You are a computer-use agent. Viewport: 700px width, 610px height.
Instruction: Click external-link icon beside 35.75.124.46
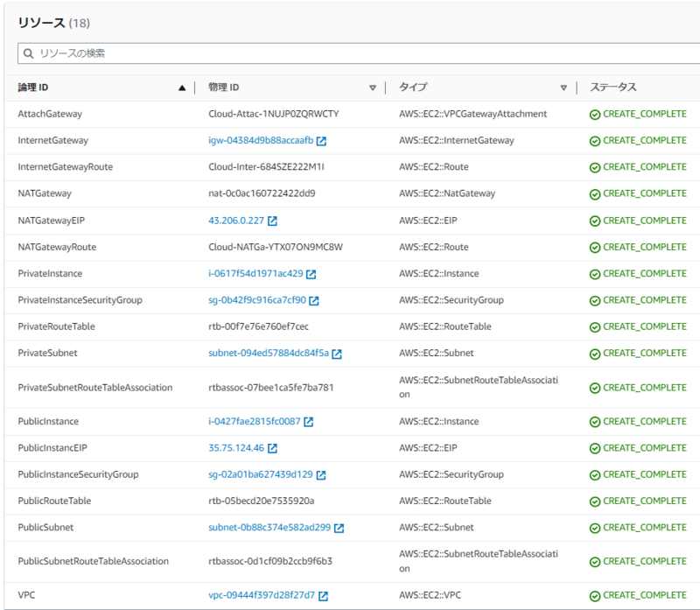pos(272,448)
